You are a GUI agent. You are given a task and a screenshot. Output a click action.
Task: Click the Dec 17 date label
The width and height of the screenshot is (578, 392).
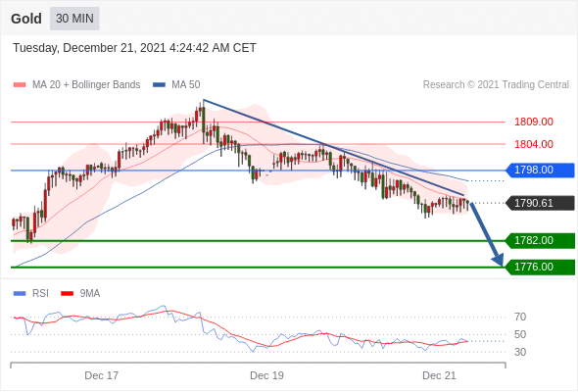coord(101,375)
